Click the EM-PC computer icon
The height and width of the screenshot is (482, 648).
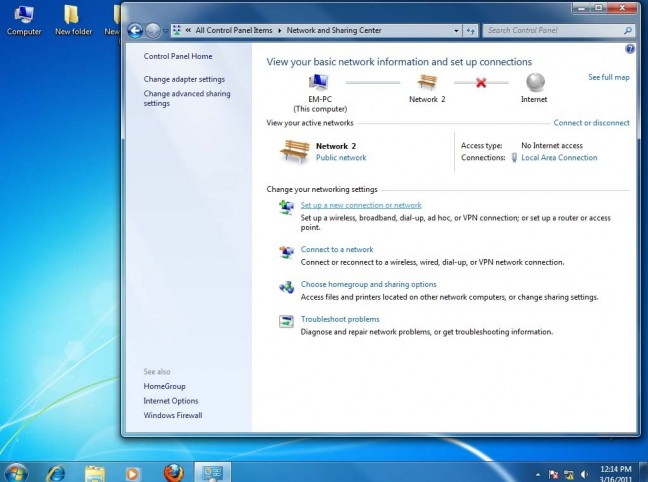coord(319,82)
